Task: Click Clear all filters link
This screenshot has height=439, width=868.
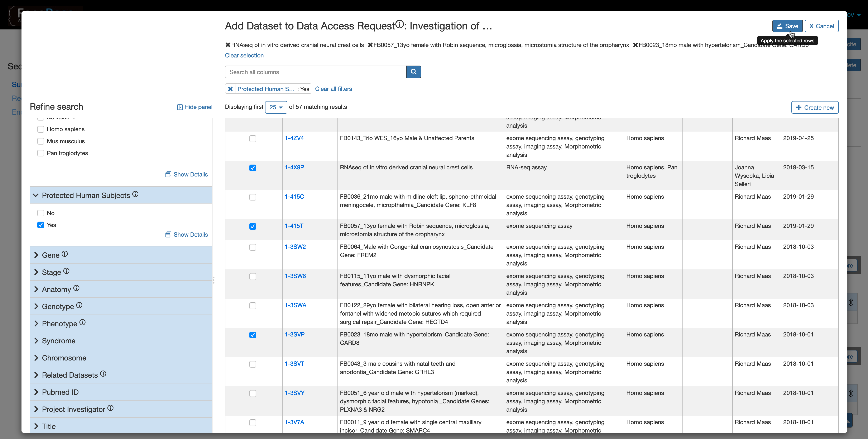Action: click(x=333, y=89)
